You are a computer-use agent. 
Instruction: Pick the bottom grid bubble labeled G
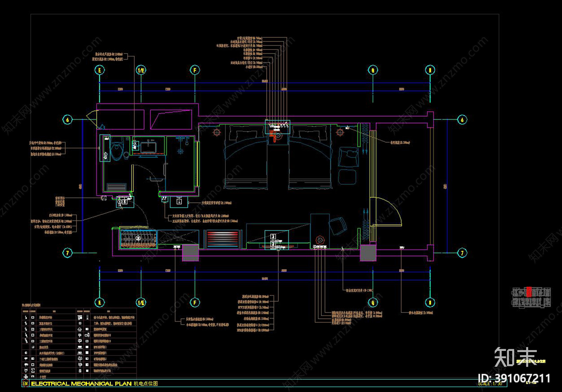click(373, 303)
